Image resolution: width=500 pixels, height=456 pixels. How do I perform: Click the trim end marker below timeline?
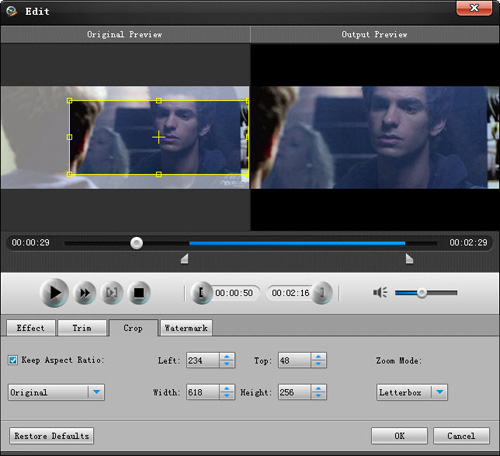pyautogui.click(x=409, y=259)
